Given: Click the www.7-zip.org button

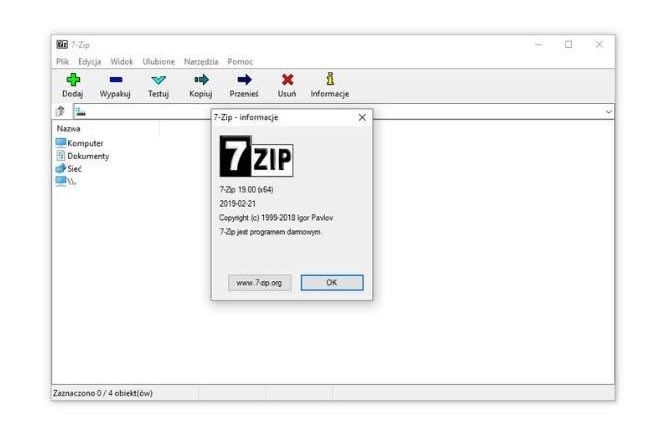Looking at the screenshot, I should 259,282.
